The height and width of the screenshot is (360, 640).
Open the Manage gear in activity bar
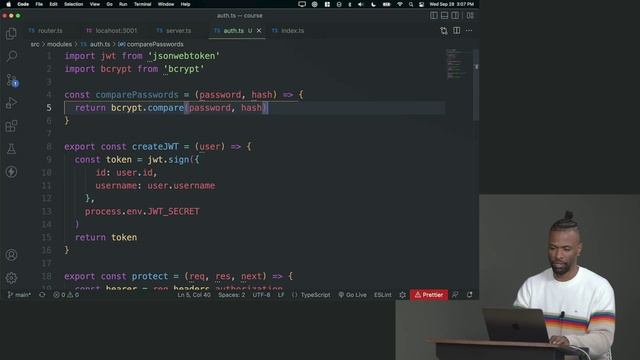tap(11, 278)
